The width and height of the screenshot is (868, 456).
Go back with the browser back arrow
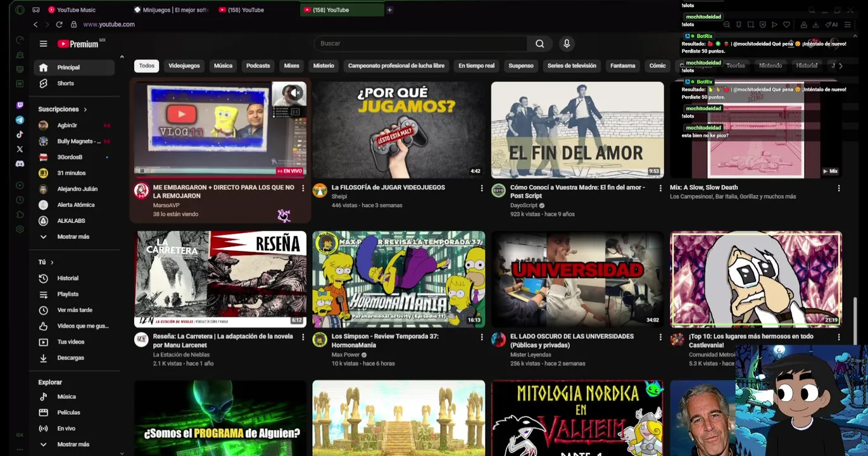tap(35, 24)
